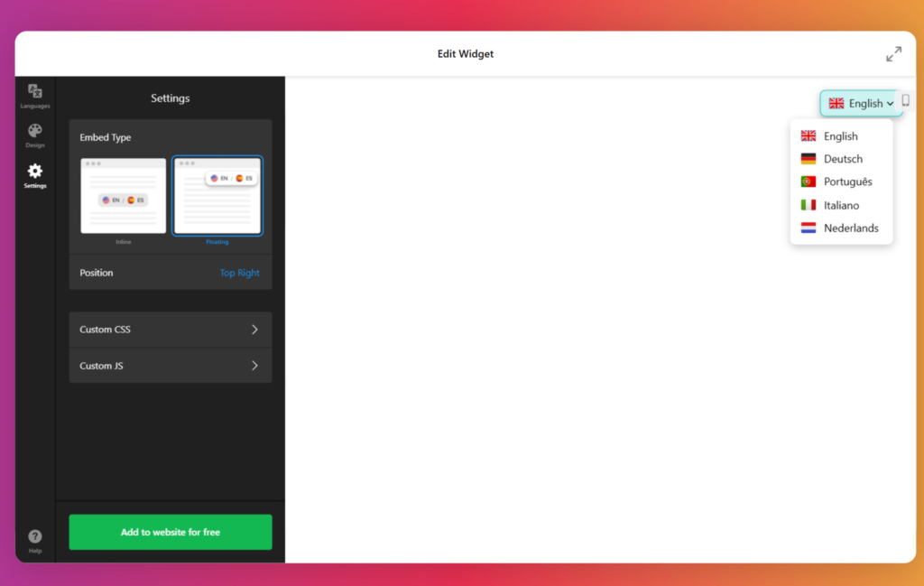Change the Top Right position setting
The height and width of the screenshot is (586, 924).
[239, 273]
